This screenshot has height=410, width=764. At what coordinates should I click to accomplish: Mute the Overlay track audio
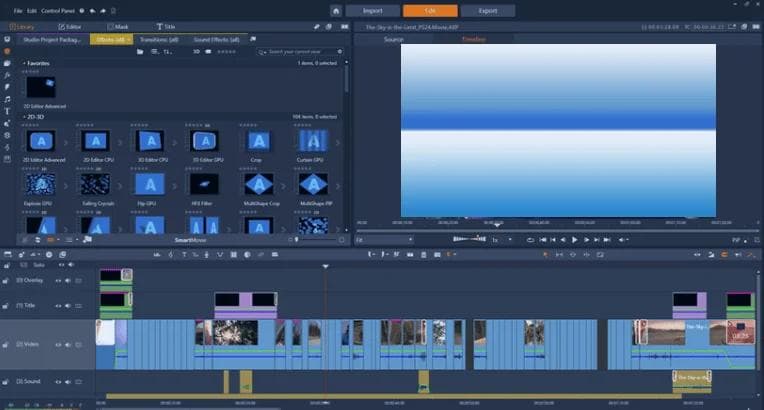[68, 281]
